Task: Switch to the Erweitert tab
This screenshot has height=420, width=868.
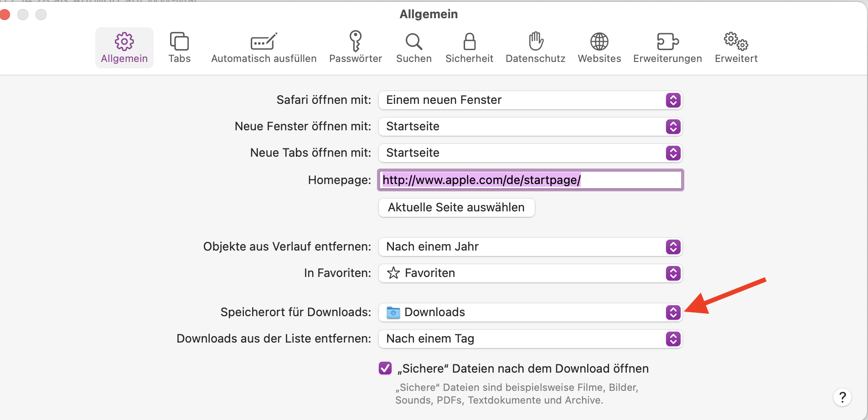Action: click(x=736, y=47)
